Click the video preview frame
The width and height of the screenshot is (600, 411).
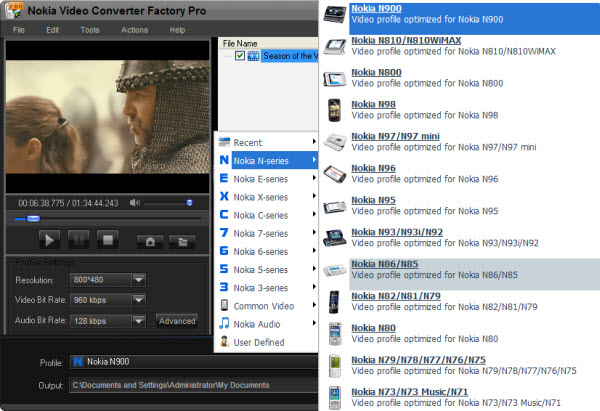click(108, 117)
